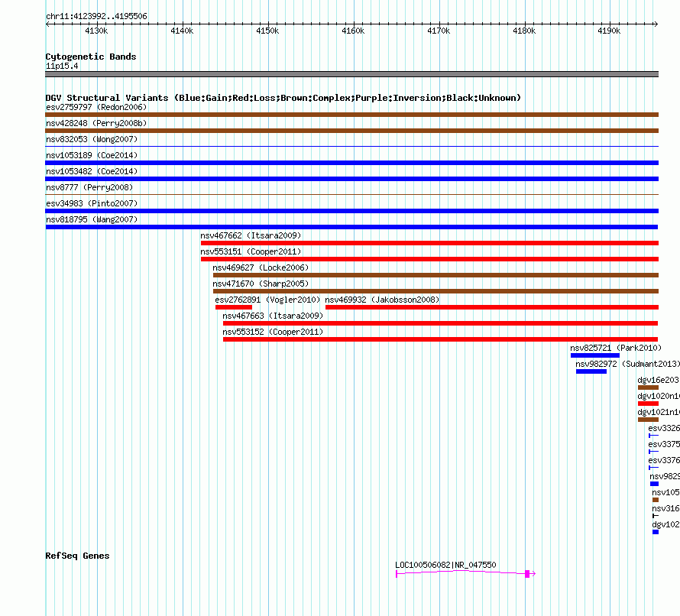
Task: Select the blue bar of esv34983
Action: pyautogui.click(x=351, y=211)
